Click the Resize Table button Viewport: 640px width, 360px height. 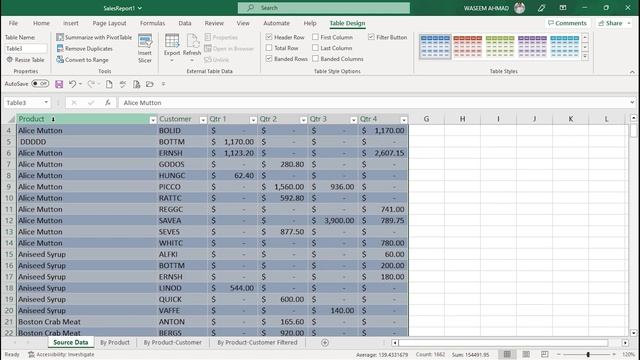25,60
